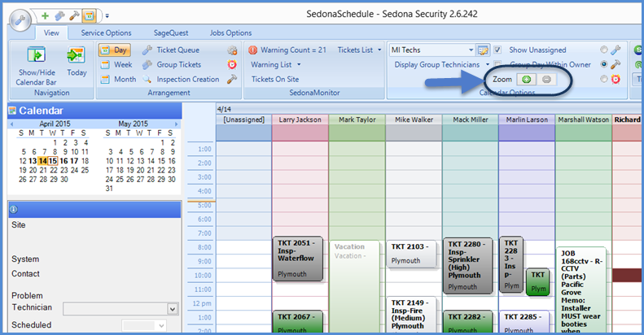
Task: Open the quick access toolbar customize arrow
Action: pos(107,16)
